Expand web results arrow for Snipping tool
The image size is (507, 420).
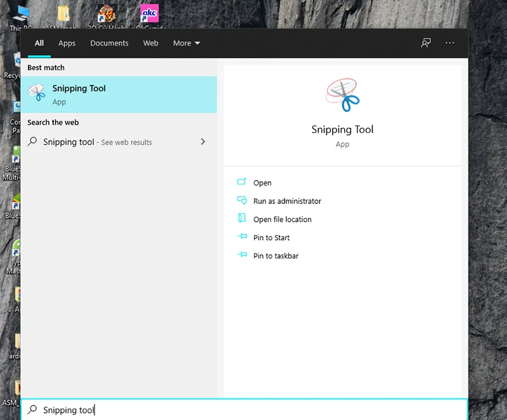(x=203, y=142)
